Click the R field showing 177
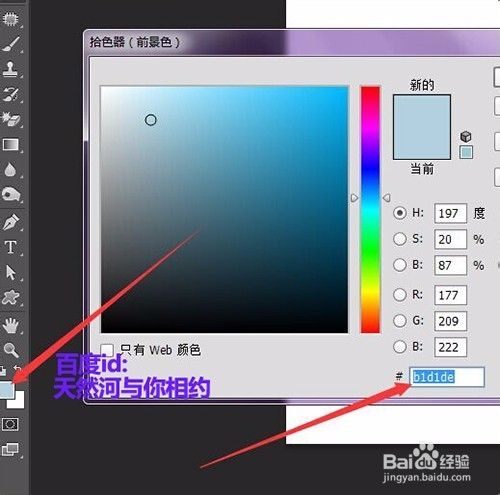500x495 pixels. (x=450, y=295)
